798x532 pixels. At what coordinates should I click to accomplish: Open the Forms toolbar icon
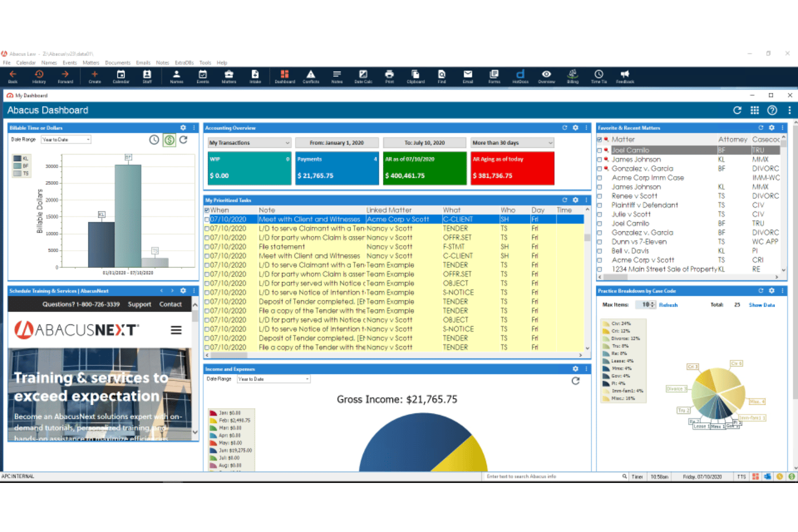(x=494, y=77)
